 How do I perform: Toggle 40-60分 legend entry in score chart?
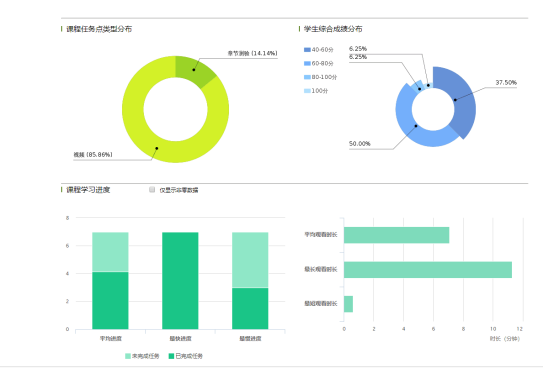click(x=319, y=50)
